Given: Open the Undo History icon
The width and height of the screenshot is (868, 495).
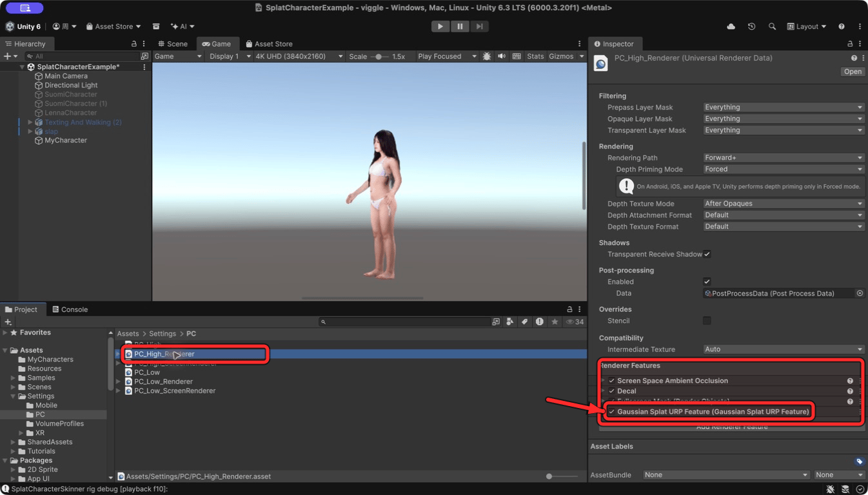Looking at the screenshot, I should click(x=751, y=26).
